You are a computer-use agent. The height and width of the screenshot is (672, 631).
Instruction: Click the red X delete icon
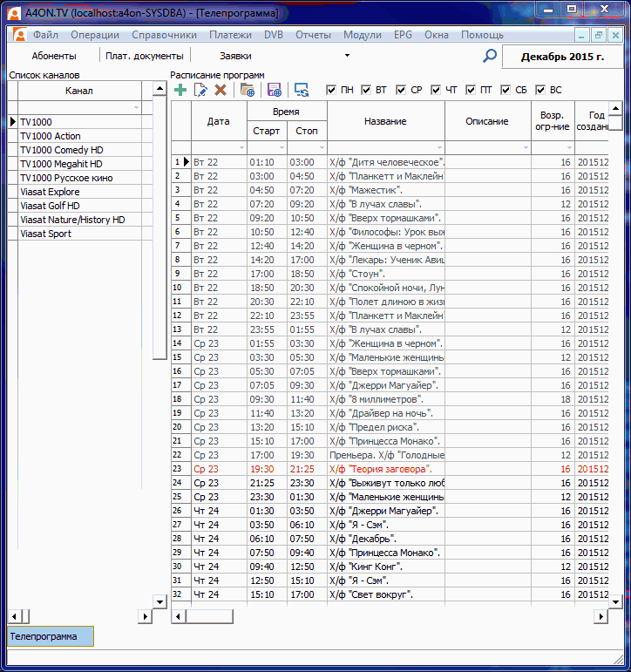pyautogui.click(x=221, y=90)
